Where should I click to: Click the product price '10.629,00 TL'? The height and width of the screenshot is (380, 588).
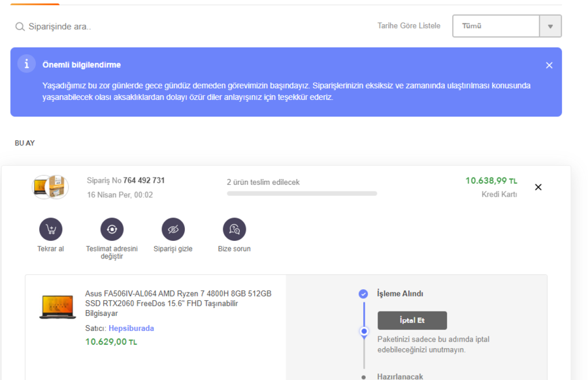[x=111, y=341]
